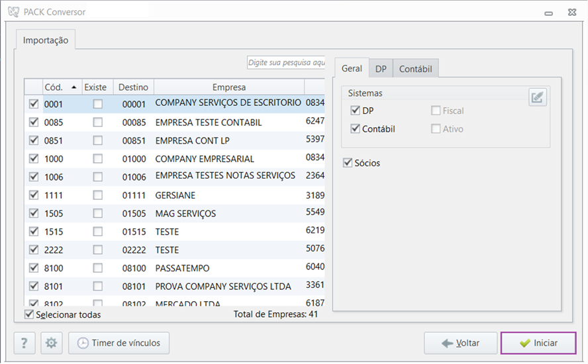Select the Importação tab
The height and width of the screenshot is (364, 588).
pyautogui.click(x=46, y=40)
